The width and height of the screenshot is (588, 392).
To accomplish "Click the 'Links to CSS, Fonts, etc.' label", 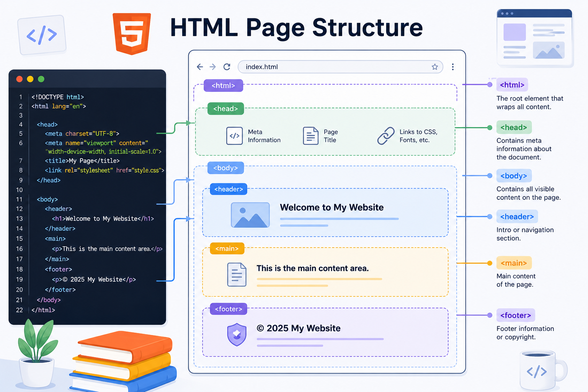I will click(418, 136).
